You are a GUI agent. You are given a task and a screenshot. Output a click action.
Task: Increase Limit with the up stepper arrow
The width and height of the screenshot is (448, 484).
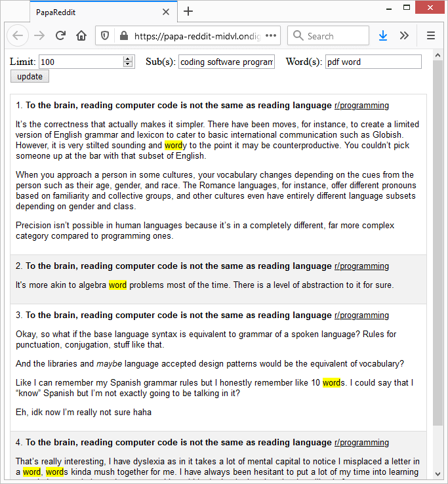(128, 58)
